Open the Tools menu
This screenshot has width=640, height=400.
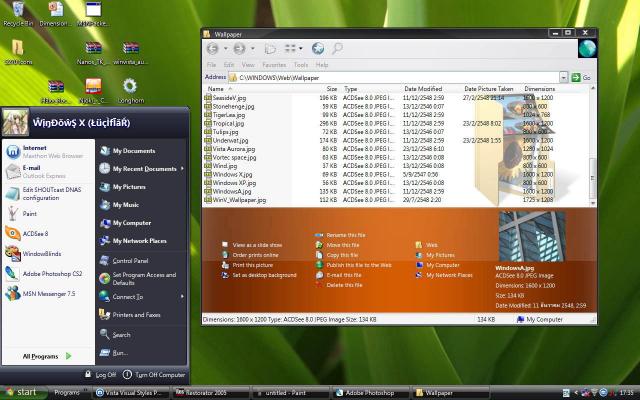(301, 65)
